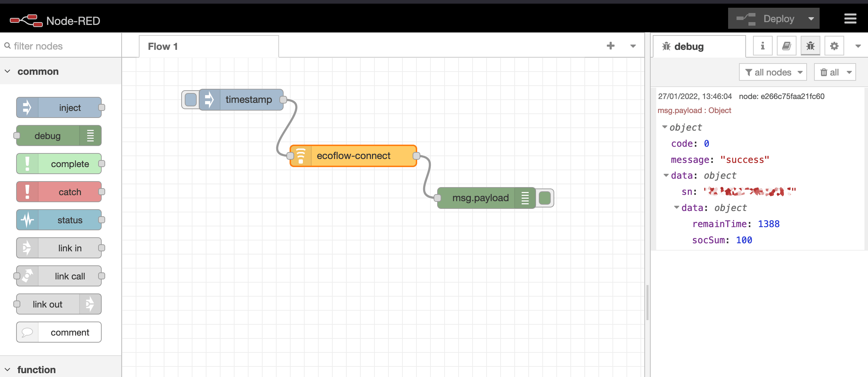
Task: Select the ecoflow-connect node
Action: click(353, 156)
